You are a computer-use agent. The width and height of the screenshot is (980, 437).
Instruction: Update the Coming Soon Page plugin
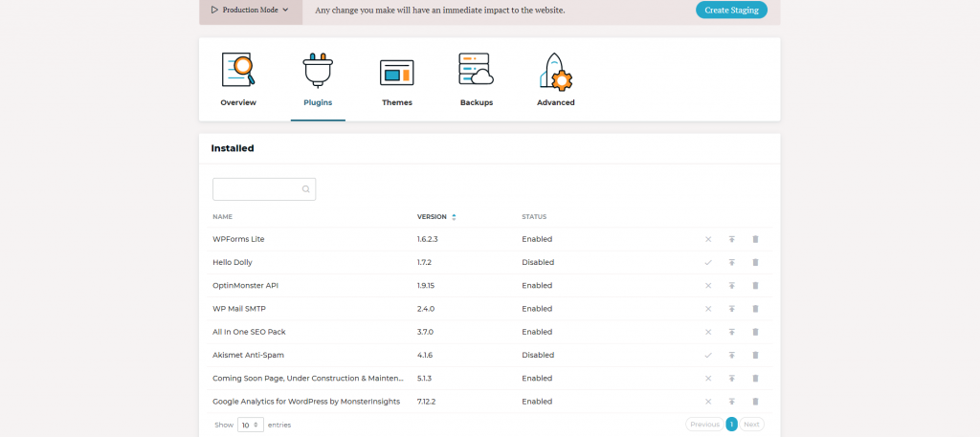pos(731,379)
